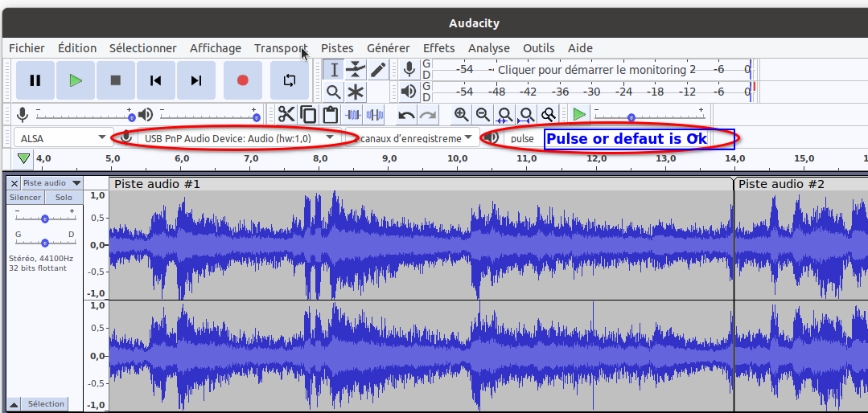
Task: Click recording meter to start monitoring
Action: click(x=592, y=70)
